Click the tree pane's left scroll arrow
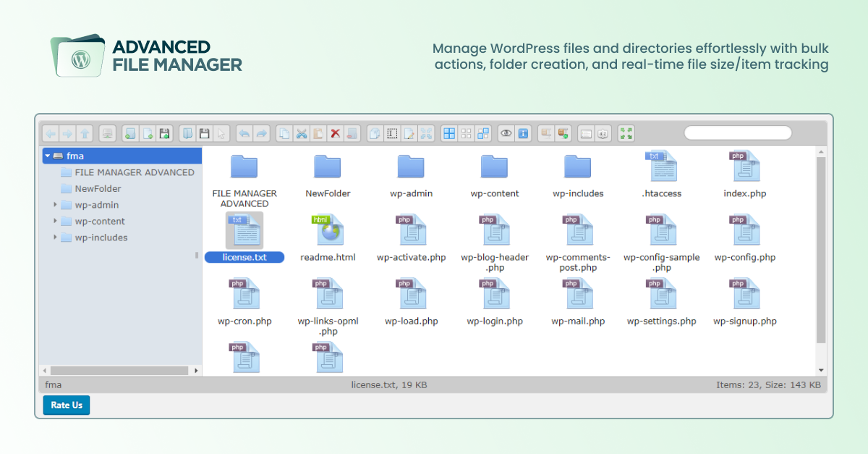 coord(46,370)
